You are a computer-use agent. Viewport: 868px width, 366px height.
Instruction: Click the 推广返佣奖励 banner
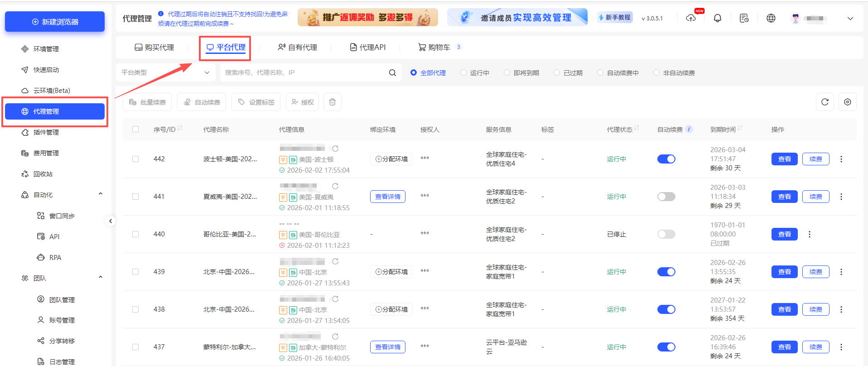point(368,17)
